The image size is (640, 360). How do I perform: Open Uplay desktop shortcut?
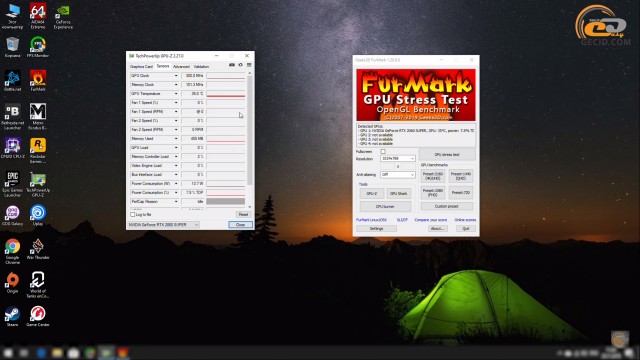38,216
